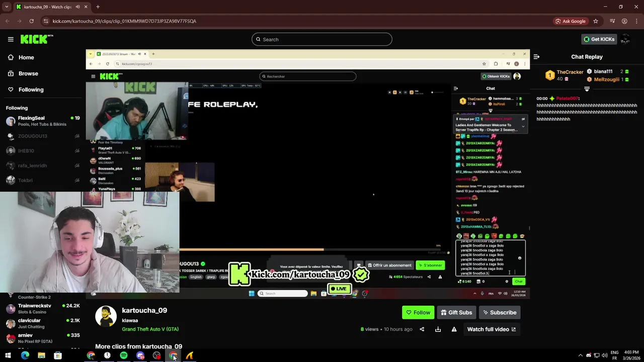The height and width of the screenshot is (362, 644).
Task: Open Windows Start menu
Action: pyautogui.click(x=8, y=355)
